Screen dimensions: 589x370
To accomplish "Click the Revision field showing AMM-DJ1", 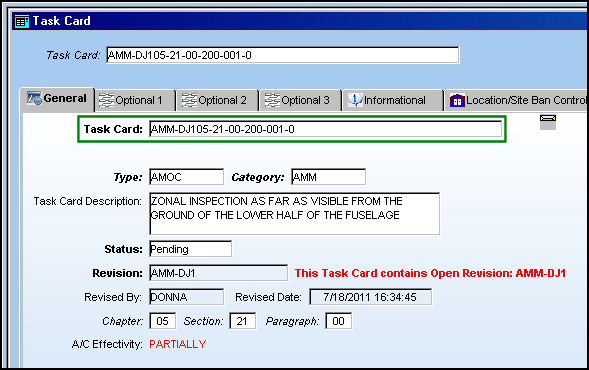I will tap(219, 273).
